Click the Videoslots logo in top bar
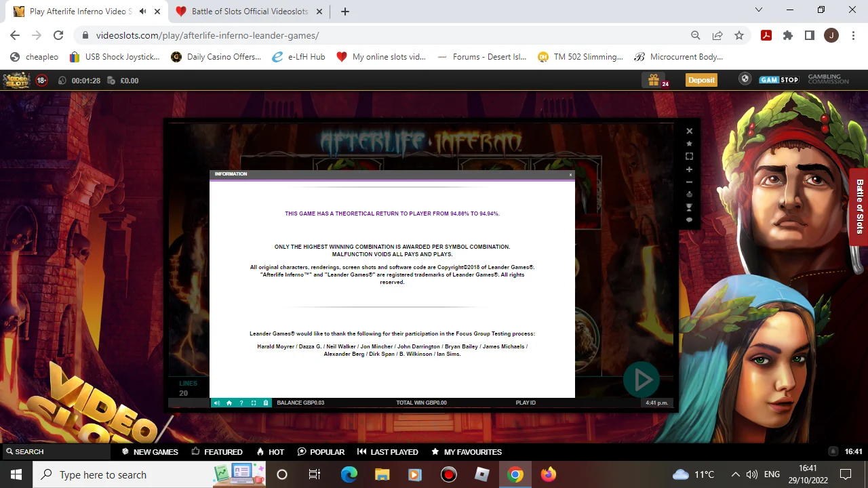 pos(16,80)
